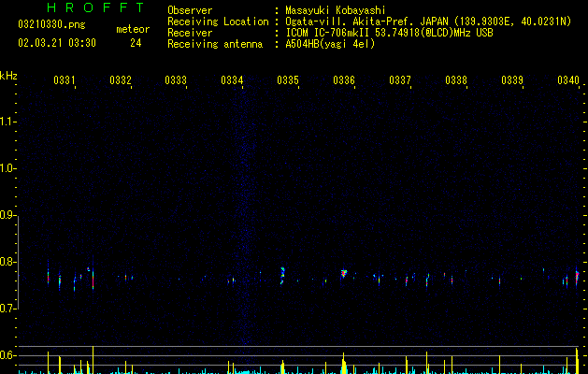Click the 1.0 frequency axis label
Viewport: 588px width, 374px height.
[x=7, y=168]
